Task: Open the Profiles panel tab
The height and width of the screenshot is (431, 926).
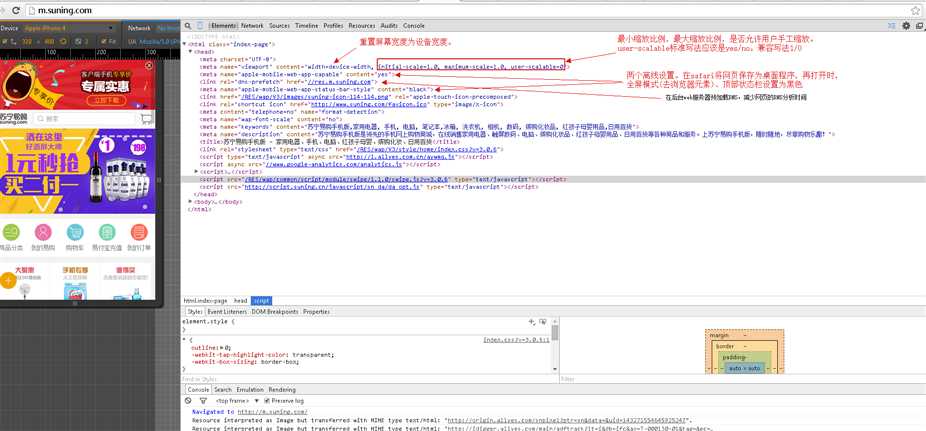Action: [333, 26]
